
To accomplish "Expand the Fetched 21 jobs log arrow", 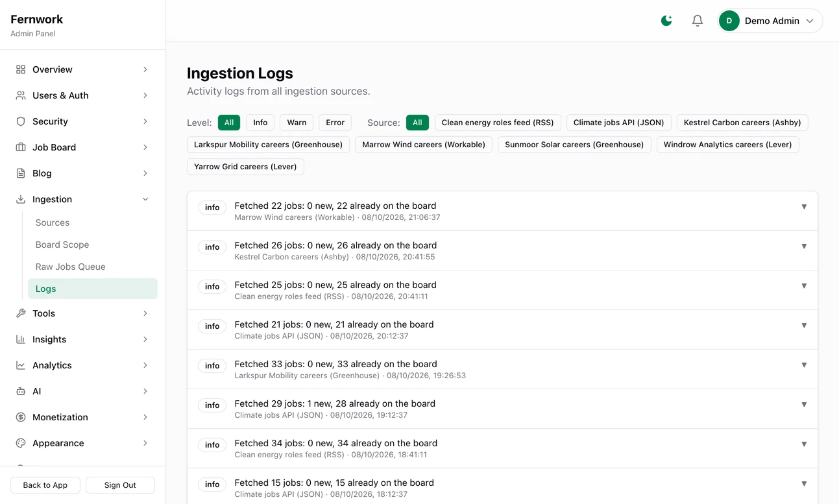I will 804,326.
